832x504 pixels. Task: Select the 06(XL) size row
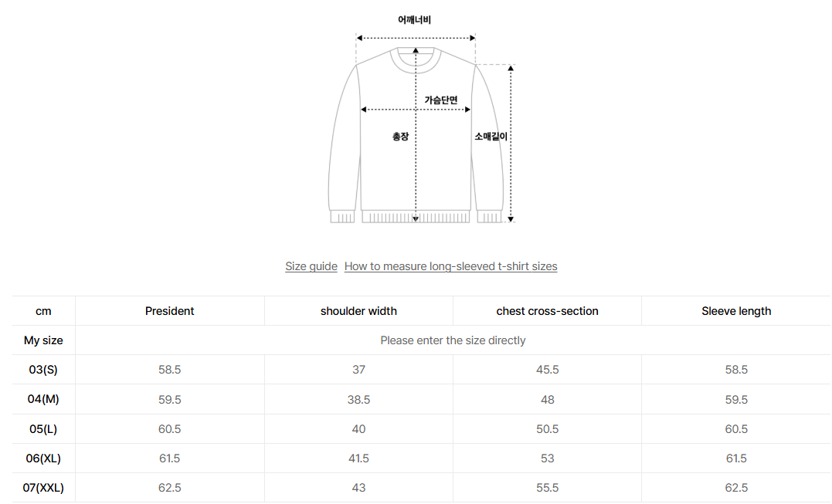click(x=43, y=458)
